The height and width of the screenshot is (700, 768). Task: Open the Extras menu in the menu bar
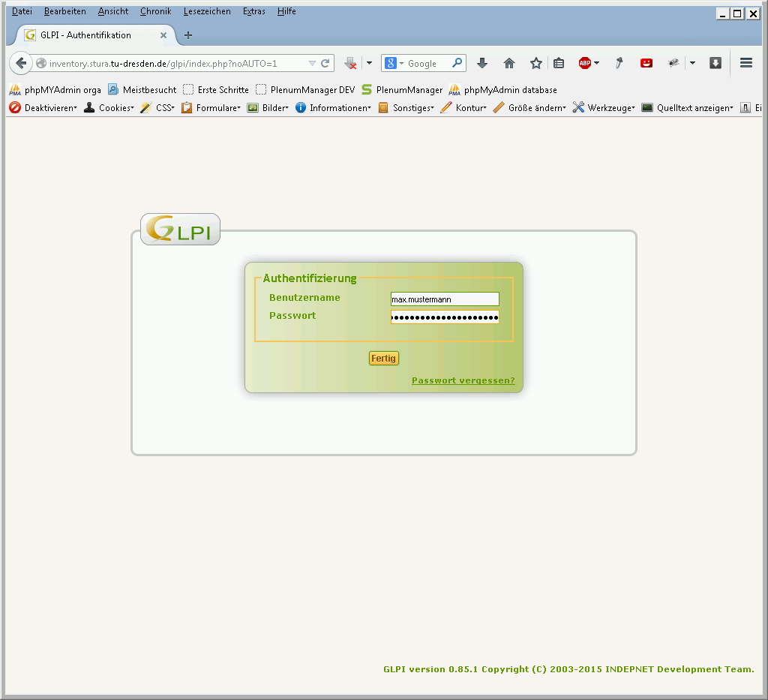point(253,11)
